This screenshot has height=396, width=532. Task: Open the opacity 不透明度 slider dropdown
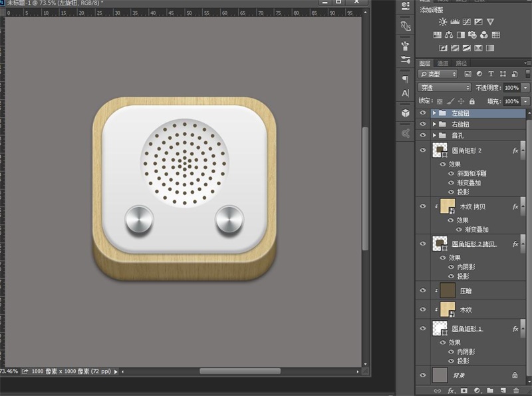tap(526, 88)
